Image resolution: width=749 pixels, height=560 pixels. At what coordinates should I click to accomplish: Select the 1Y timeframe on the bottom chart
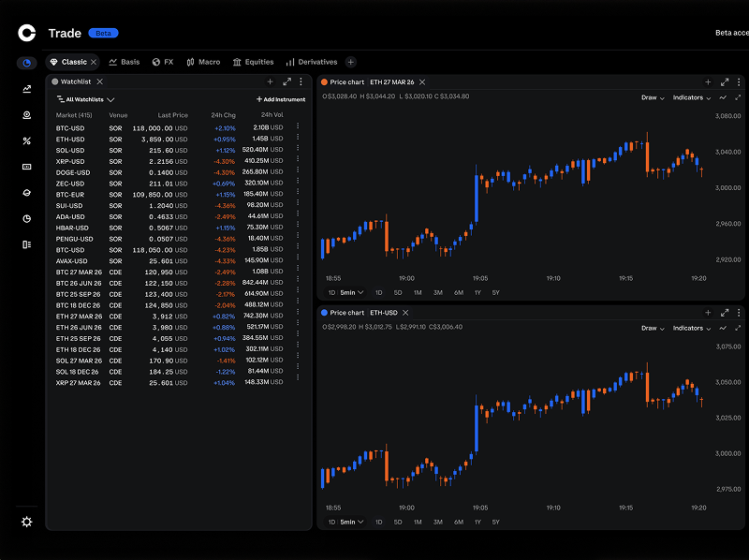(x=477, y=522)
